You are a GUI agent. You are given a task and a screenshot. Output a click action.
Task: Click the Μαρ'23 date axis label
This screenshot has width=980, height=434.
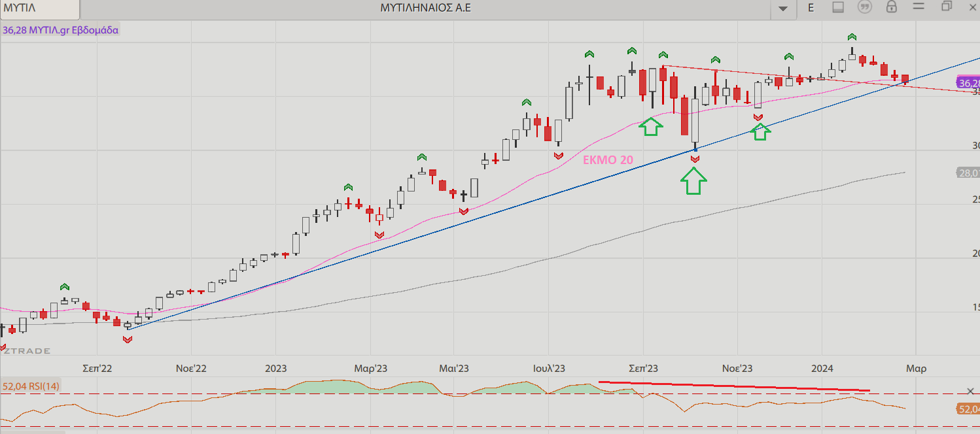pos(372,369)
